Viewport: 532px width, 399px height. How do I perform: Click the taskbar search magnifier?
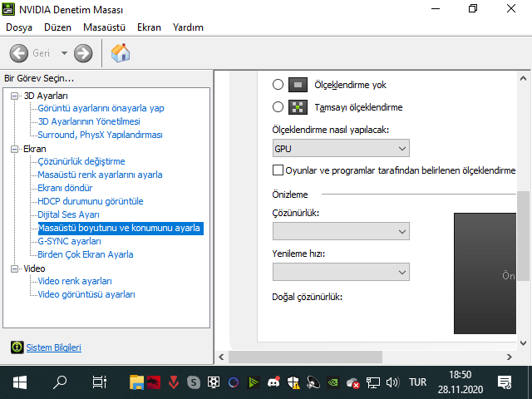[x=60, y=382]
